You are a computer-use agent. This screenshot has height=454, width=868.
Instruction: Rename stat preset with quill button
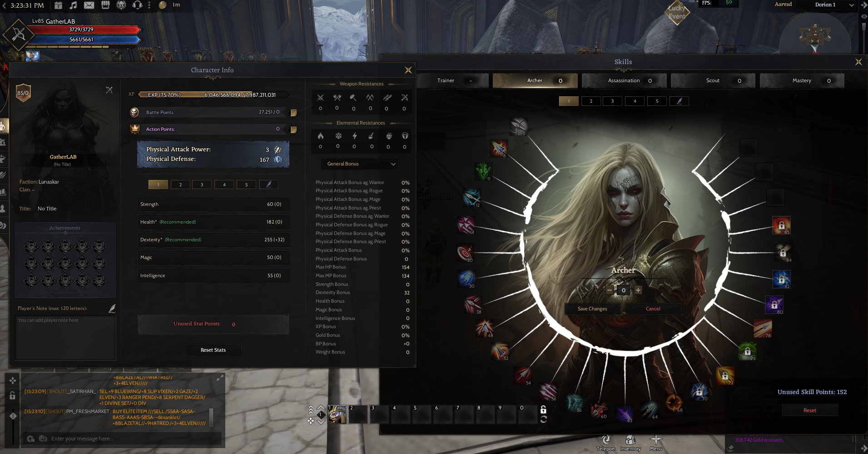tap(268, 185)
